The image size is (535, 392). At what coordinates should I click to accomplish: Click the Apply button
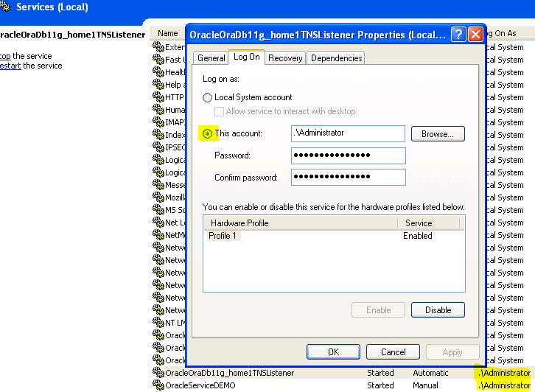point(452,351)
